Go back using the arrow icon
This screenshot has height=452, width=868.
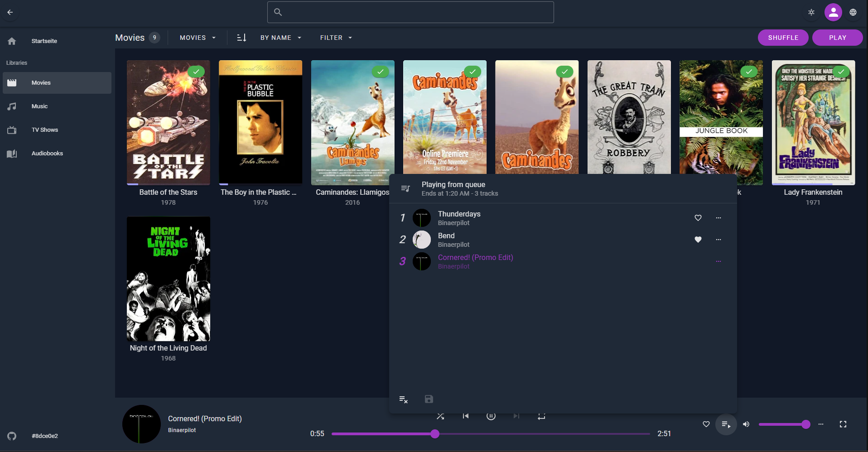click(10, 12)
